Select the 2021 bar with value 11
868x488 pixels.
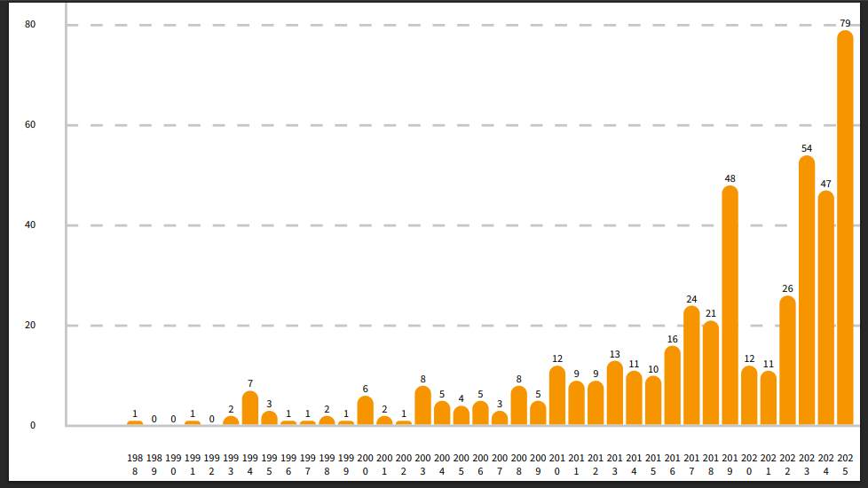(769, 398)
